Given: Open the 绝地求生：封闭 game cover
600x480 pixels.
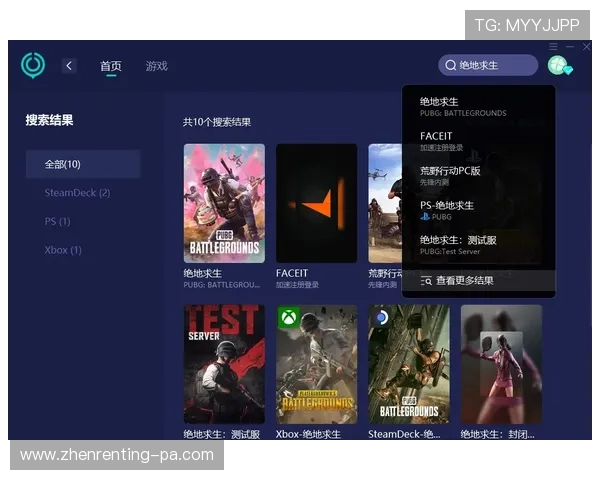Looking at the screenshot, I should coord(501,364).
